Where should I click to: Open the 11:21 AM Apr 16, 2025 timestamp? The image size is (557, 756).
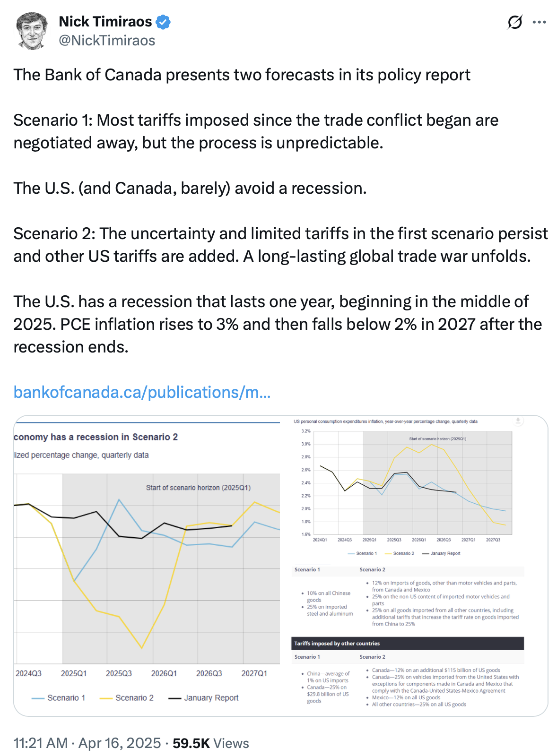point(87,743)
